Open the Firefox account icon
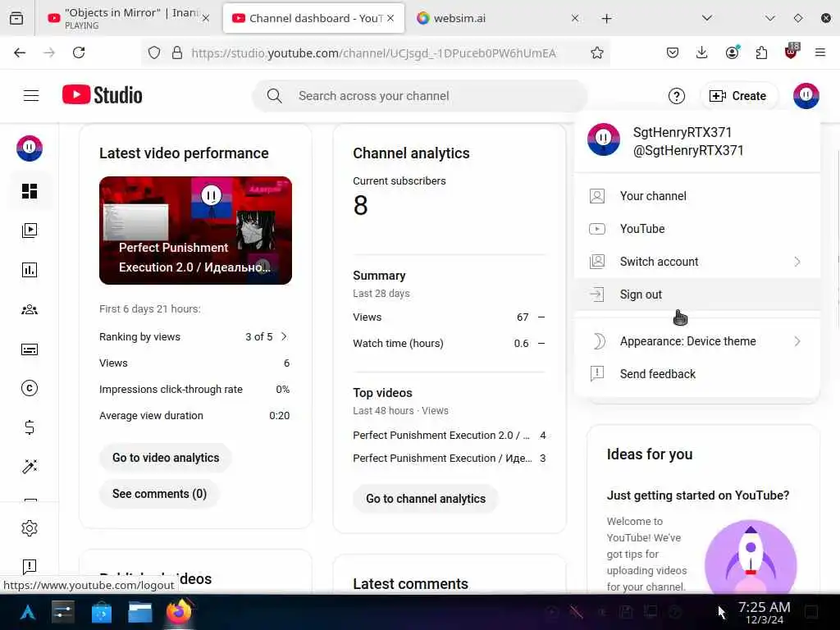840x630 pixels. 733,52
